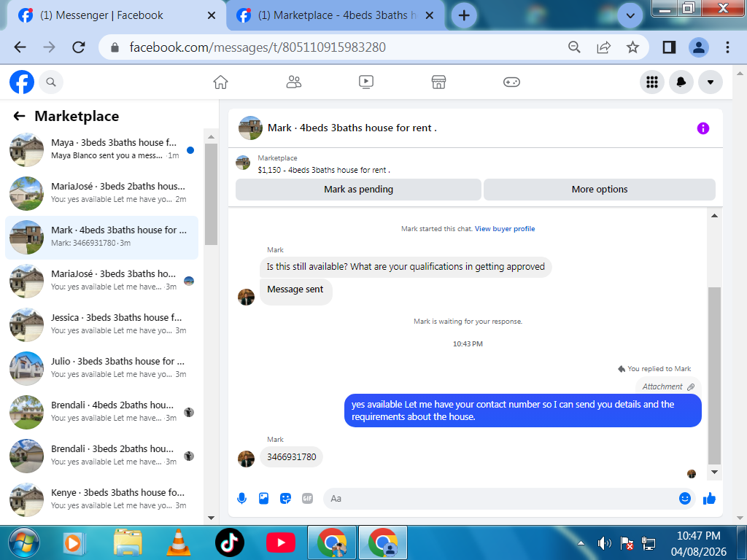Click browser forward arrow
The height and width of the screenshot is (560, 747).
pos(49,47)
